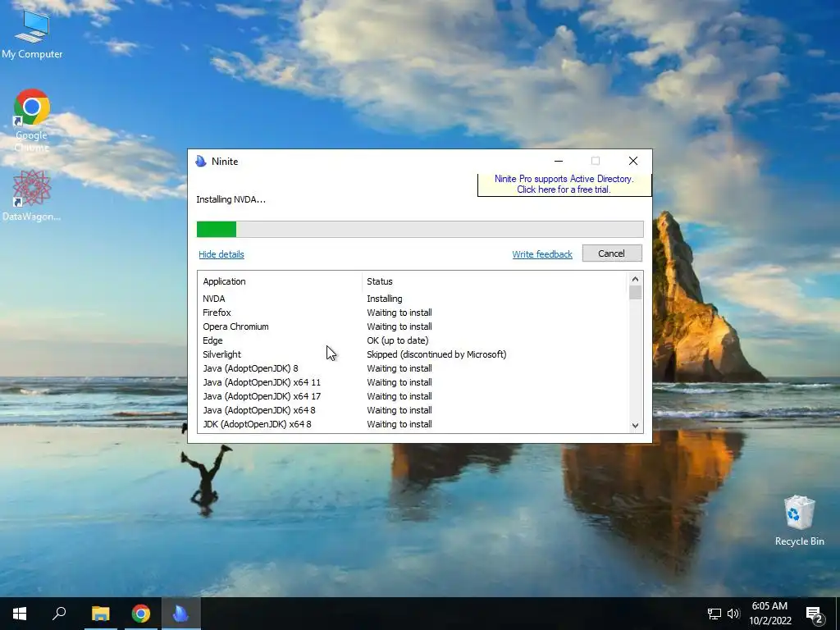Click the Ninite logo in title bar
The width and height of the screenshot is (840, 630).
click(201, 162)
